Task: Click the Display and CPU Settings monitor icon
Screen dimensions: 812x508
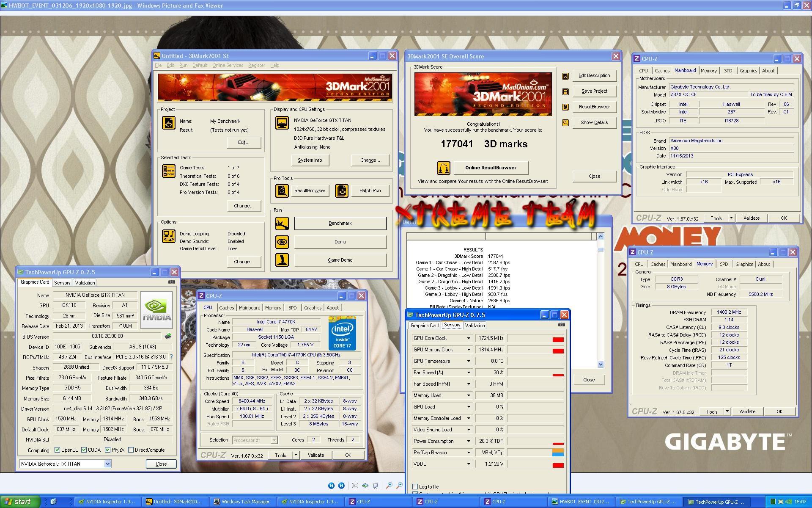Action: point(282,123)
